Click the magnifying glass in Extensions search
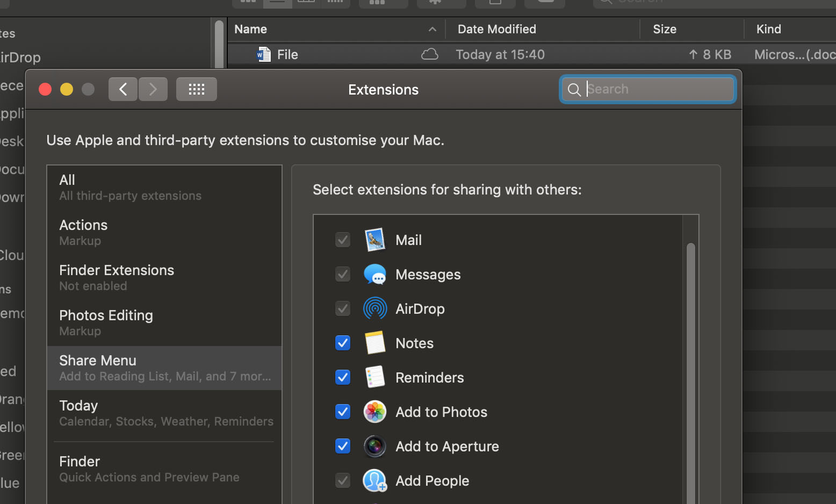 pyautogui.click(x=574, y=89)
